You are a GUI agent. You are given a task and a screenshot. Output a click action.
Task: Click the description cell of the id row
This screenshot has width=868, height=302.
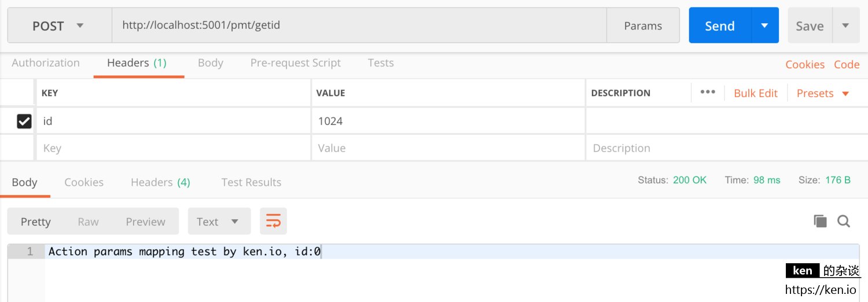tap(727, 121)
